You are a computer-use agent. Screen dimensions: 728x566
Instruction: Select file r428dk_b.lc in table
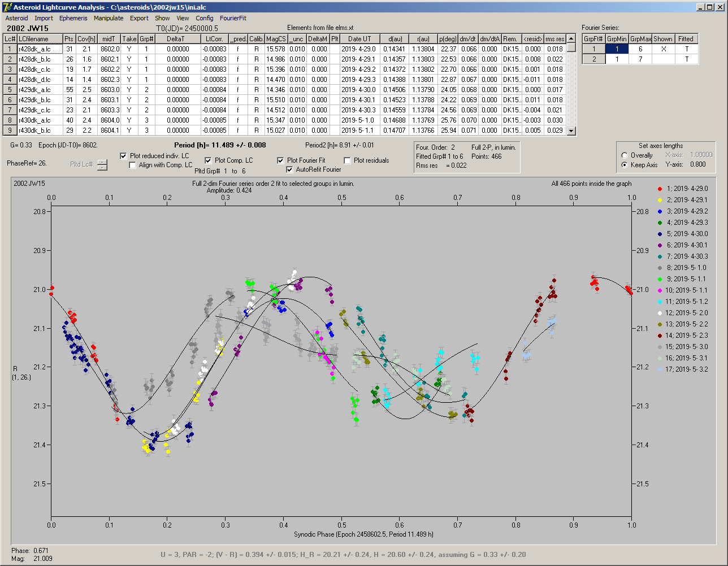40,59
